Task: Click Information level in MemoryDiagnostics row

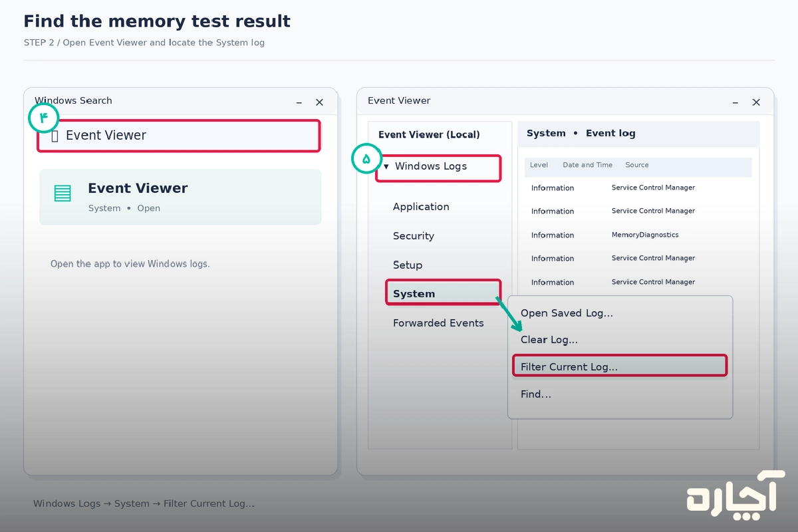Action: click(x=552, y=235)
